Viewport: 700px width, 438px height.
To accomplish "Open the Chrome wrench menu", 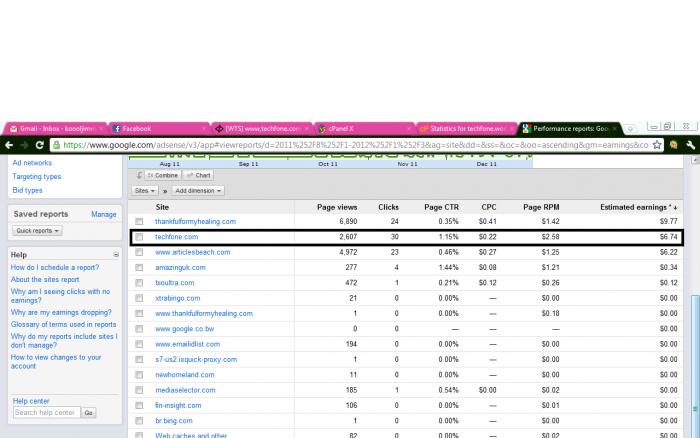I will [691, 145].
